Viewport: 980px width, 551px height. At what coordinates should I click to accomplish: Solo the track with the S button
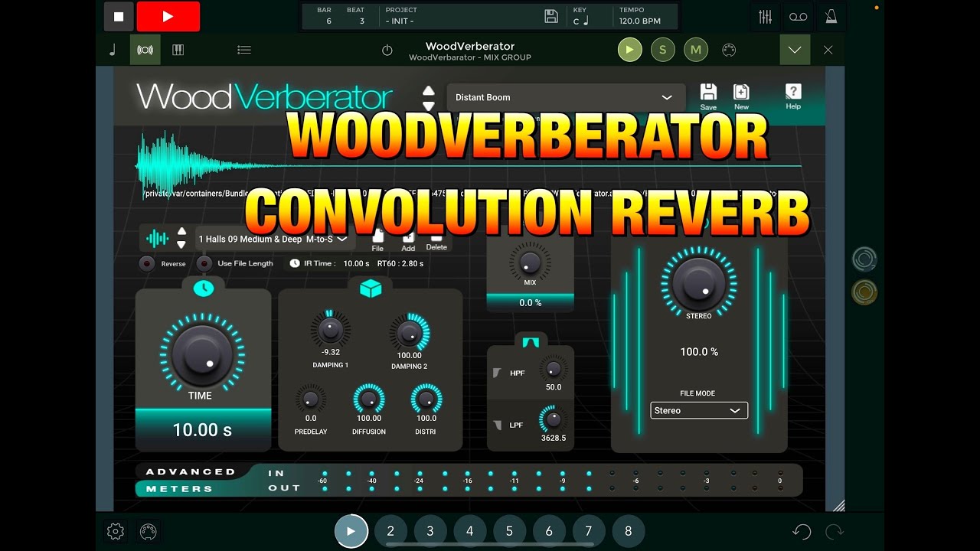coord(663,50)
